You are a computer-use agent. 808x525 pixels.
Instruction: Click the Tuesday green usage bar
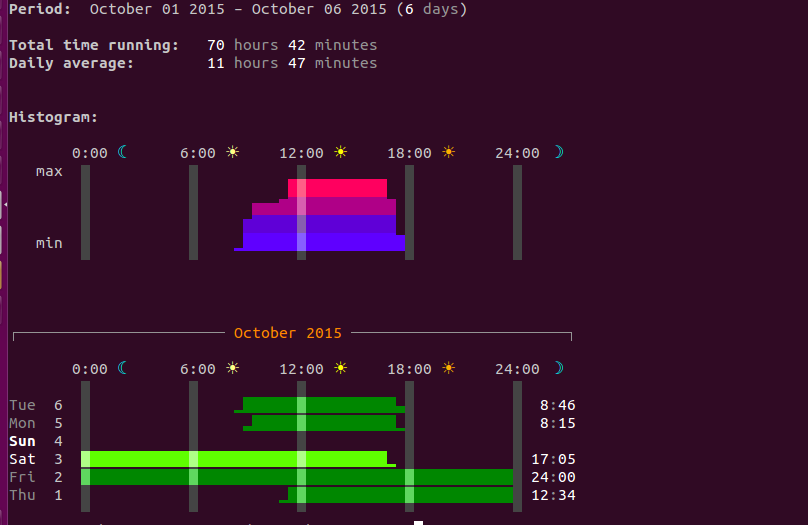click(x=320, y=404)
